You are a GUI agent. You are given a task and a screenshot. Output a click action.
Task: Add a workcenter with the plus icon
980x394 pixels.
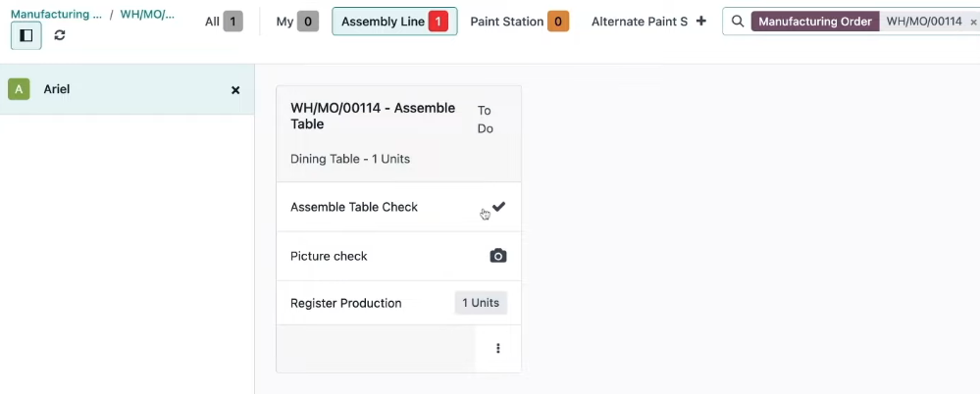coord(701,22)
